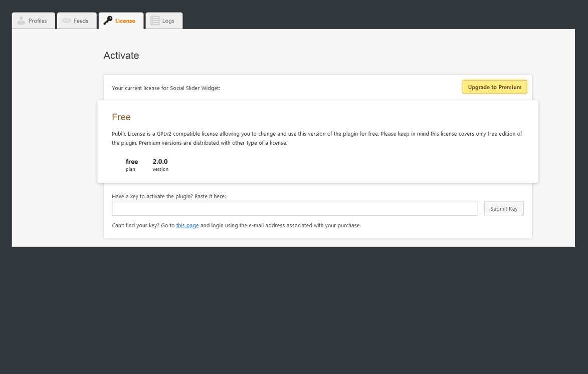Go to the Logs tab label
The height and width of the screenshot is (374, 588).
coord(168,21)
